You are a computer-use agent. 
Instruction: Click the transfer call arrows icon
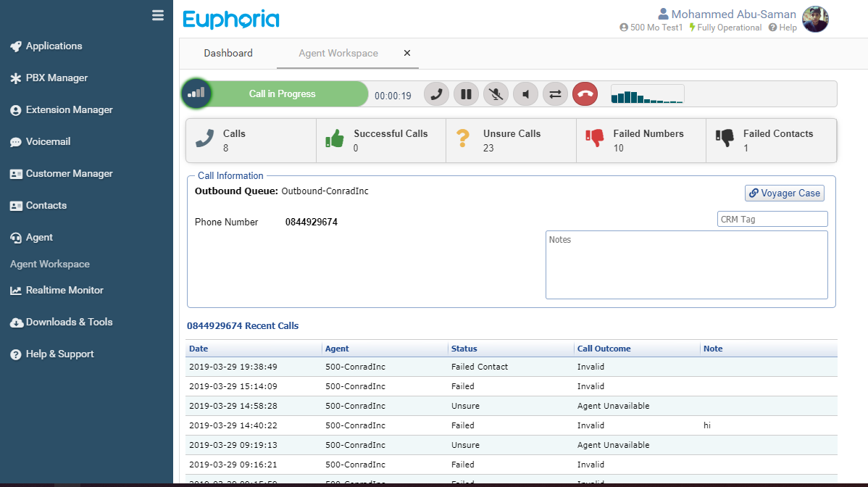point(555,94)
